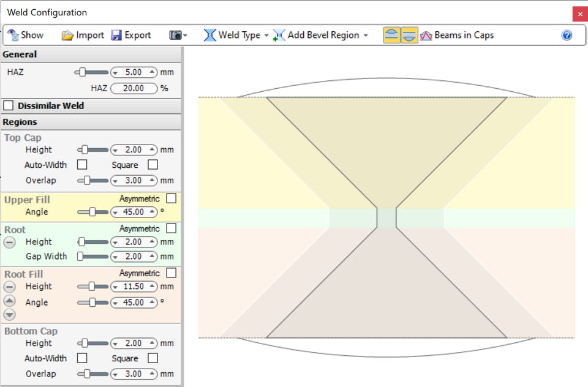Toggle the top cap display icon
Image resolution: width=588 pixels, height=387 pixels.
(391, 36)
